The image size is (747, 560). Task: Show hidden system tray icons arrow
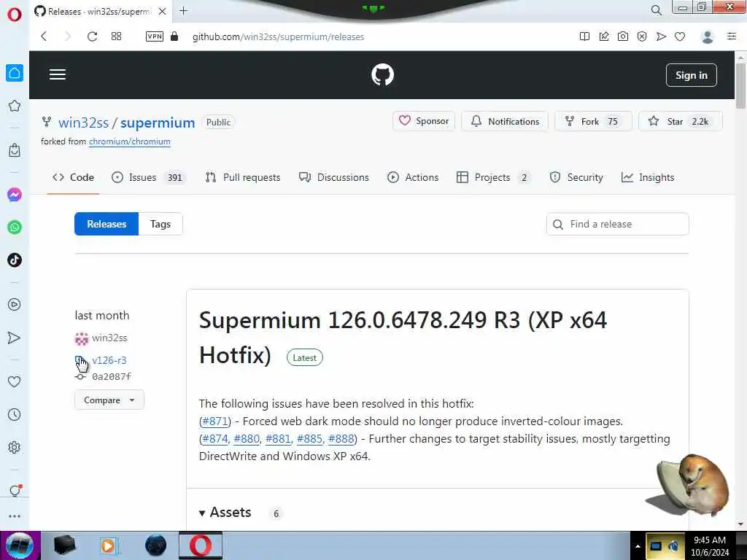[638, 546]
